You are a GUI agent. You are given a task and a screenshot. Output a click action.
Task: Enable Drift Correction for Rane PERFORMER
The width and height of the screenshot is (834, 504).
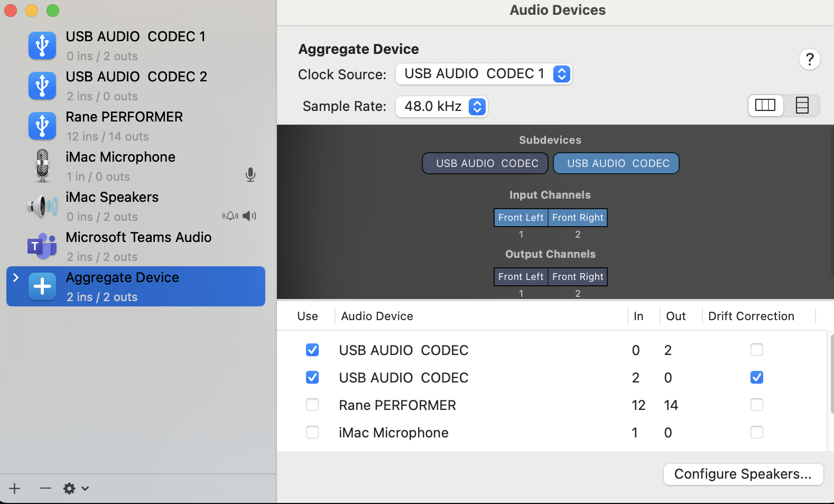coord(757,405)
